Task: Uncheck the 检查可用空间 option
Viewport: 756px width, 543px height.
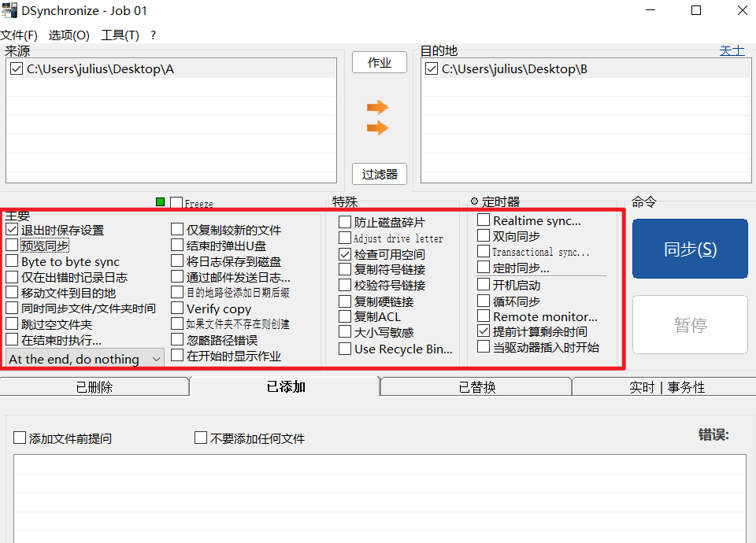Action: pyautogui.click(x=345, y=253)
